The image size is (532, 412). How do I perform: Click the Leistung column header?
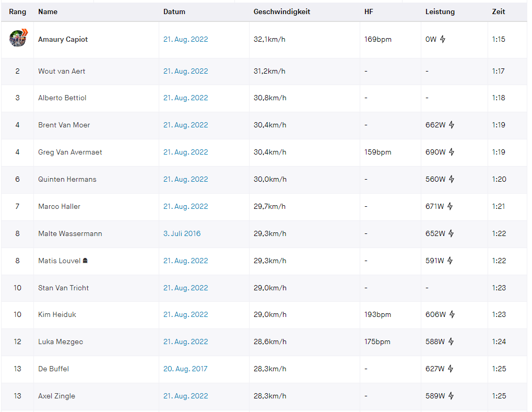coord(440,11)
